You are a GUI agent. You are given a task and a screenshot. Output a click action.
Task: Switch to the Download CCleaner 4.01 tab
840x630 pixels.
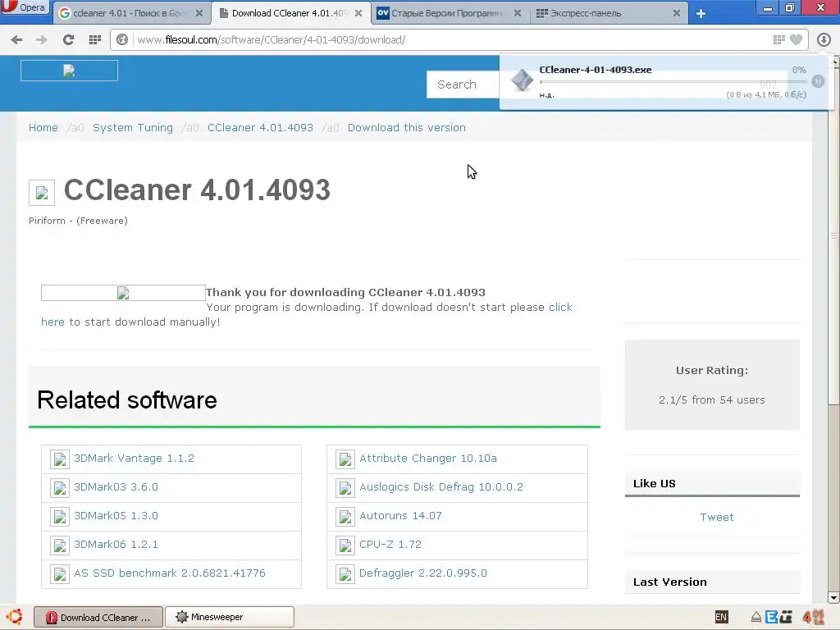pyautogui.click(x=290, y=13)
